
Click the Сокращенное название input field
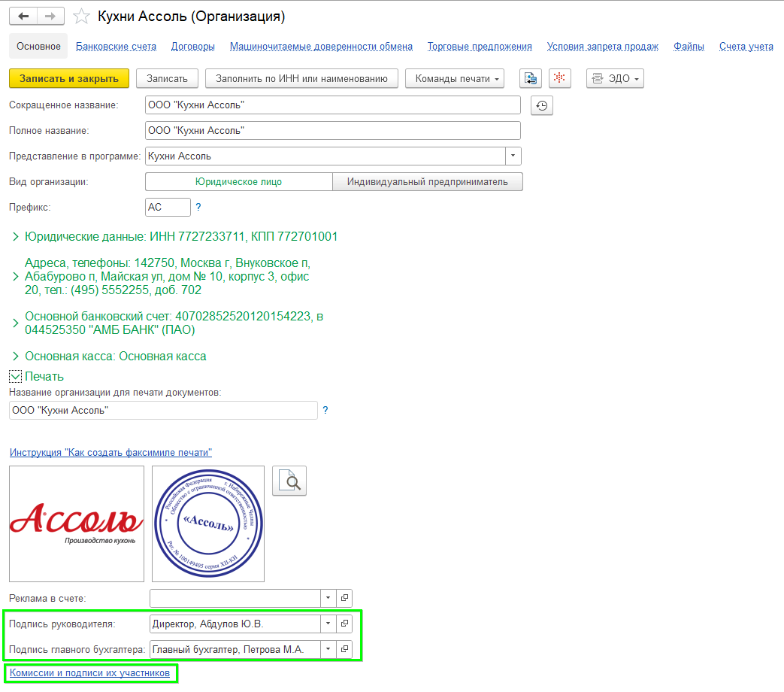pos(332,105)
